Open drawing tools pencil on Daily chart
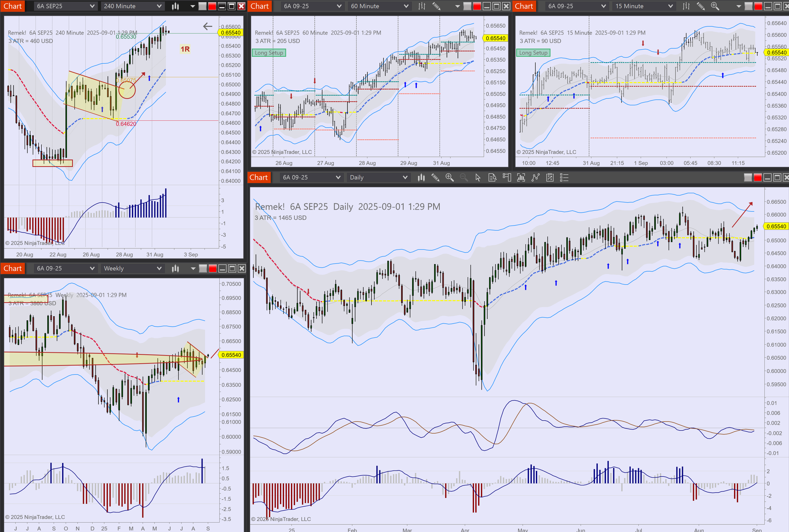789x532 pixels. [x=435, y=177]
